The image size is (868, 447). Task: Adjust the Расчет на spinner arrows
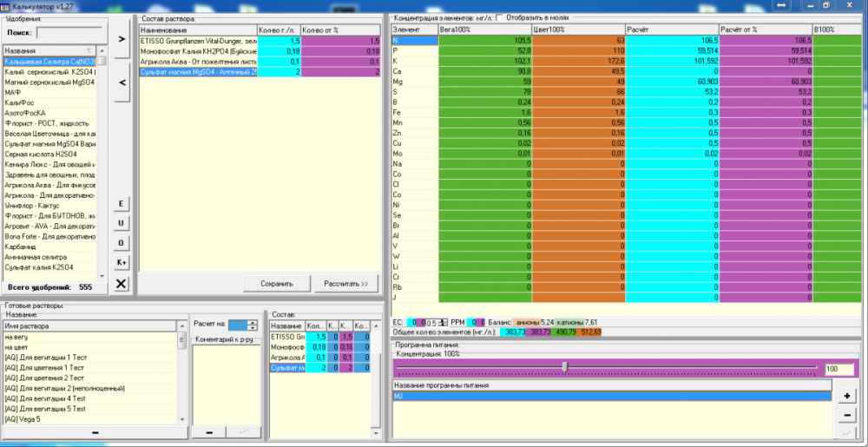[x=253, y=325]
